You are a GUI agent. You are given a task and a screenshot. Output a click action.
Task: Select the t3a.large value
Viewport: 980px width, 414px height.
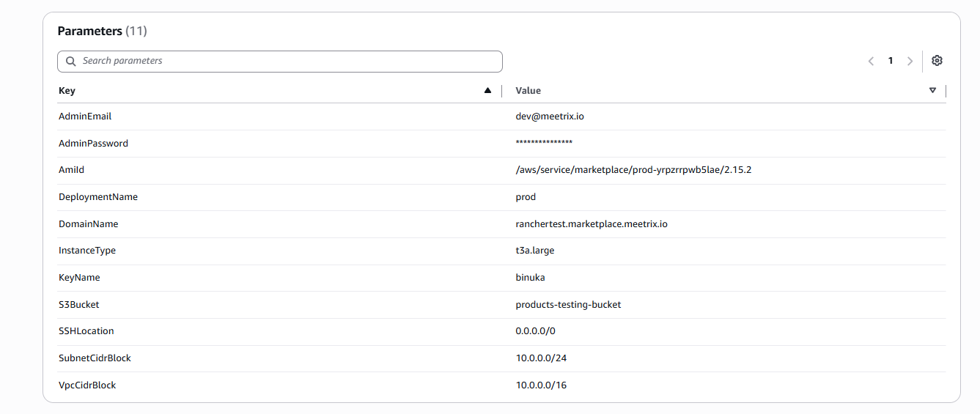[x=535, y=251]
